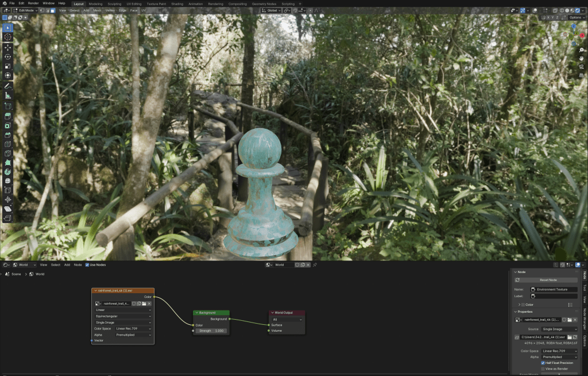Click the Zoom magnifier viewport icon
Image resolution: width=588 pixels, height=376 pixels.
point(581,50)
